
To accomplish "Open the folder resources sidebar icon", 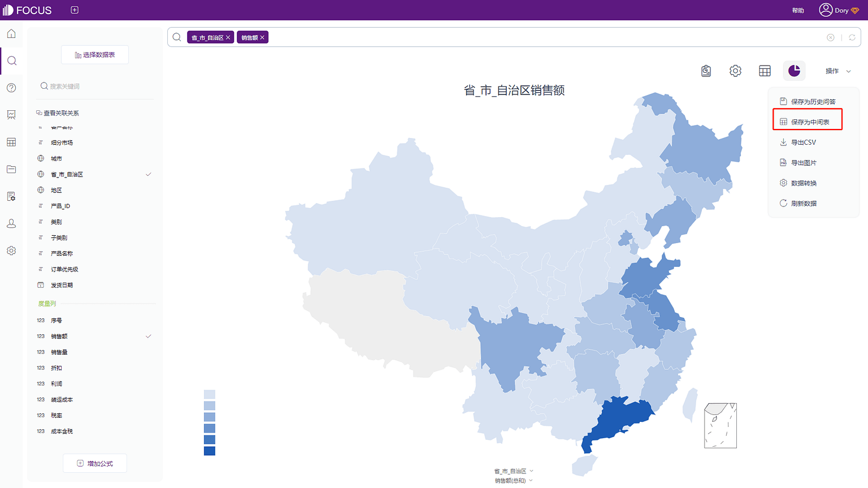I will click(x=11, y=169).
